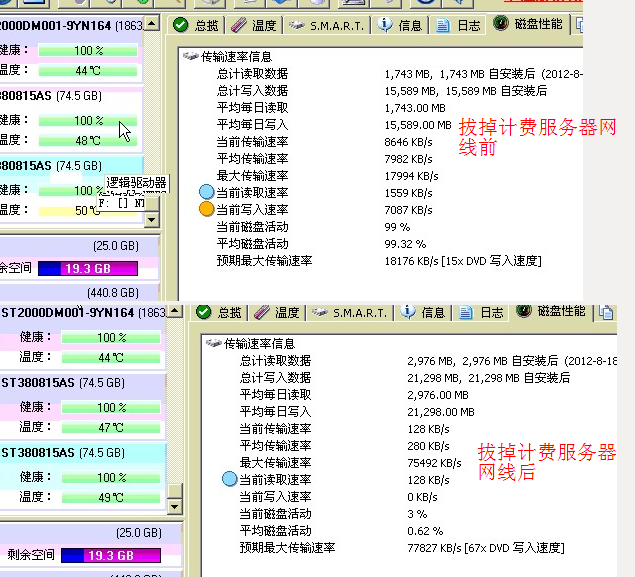Click the 日志 document icon in the lower window

pyautogui.click(x=465, y=312)
